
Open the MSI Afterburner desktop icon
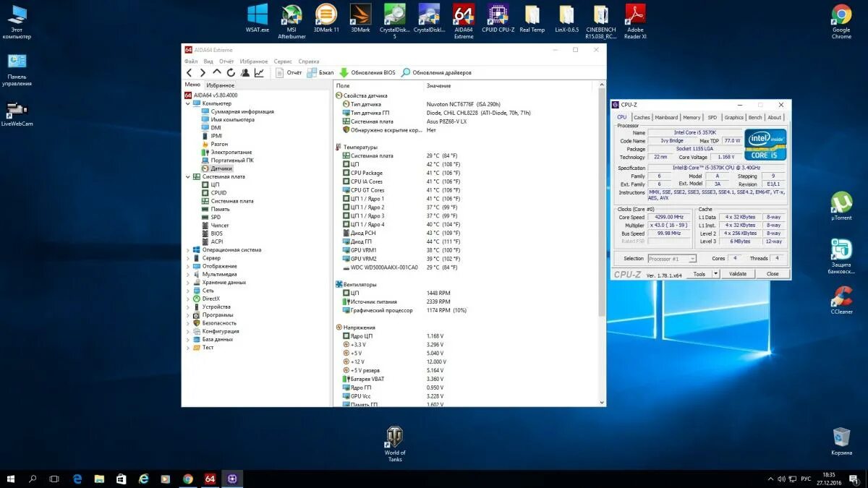coord(292,20)
